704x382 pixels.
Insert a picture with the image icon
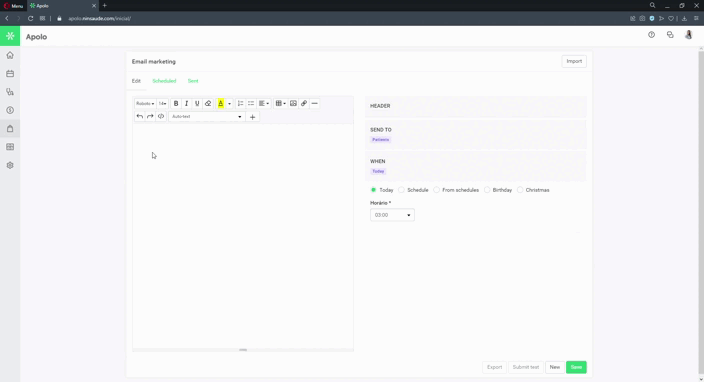pyautogui.click(x=293, y=104)
